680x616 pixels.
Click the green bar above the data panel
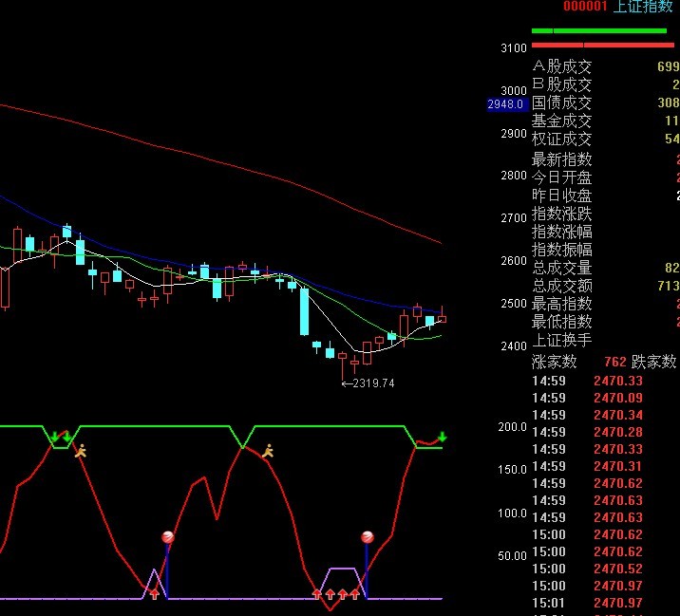point(599,30)
